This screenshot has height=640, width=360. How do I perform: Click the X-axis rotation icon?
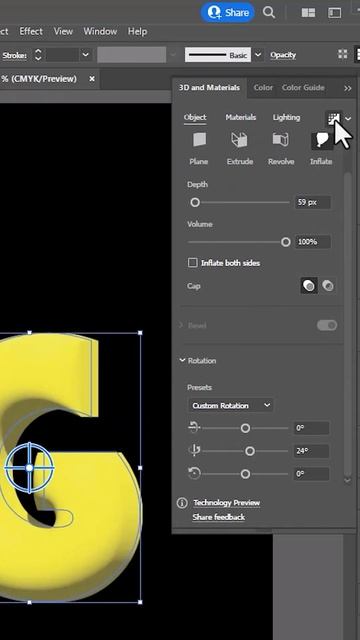[x=194, y=427]
